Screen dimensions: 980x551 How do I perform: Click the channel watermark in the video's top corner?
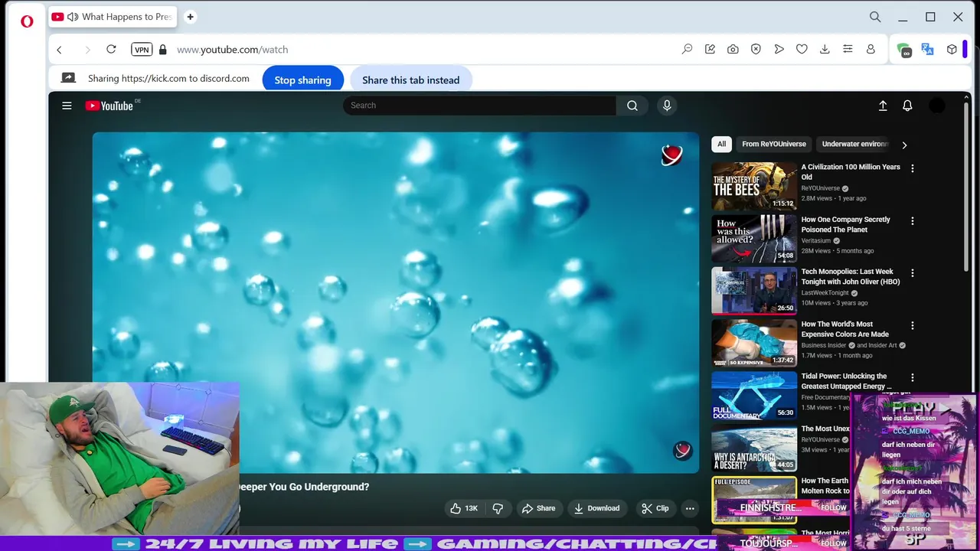tap(671, 155)
